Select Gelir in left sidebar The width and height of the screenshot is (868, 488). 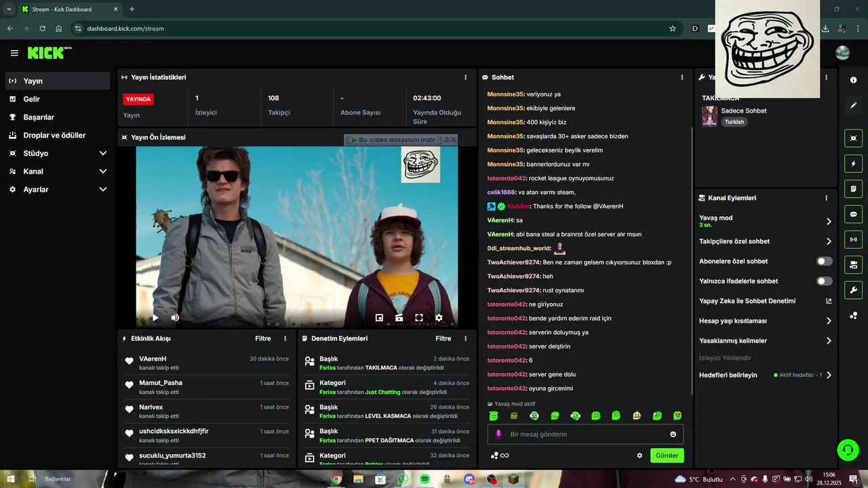(x=58, y=99)
